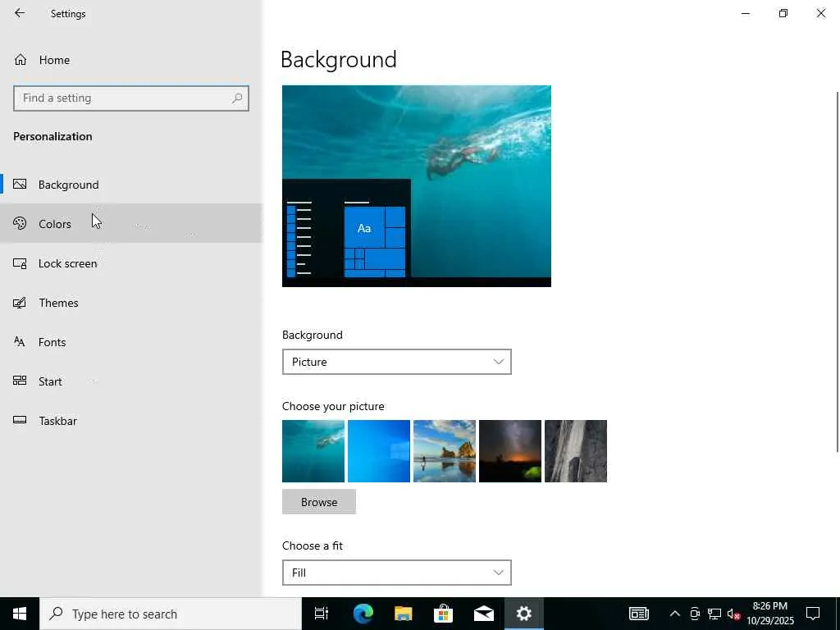
Task: Click the search magnifier in Find a setting
Action: click(x=237, y=98)
